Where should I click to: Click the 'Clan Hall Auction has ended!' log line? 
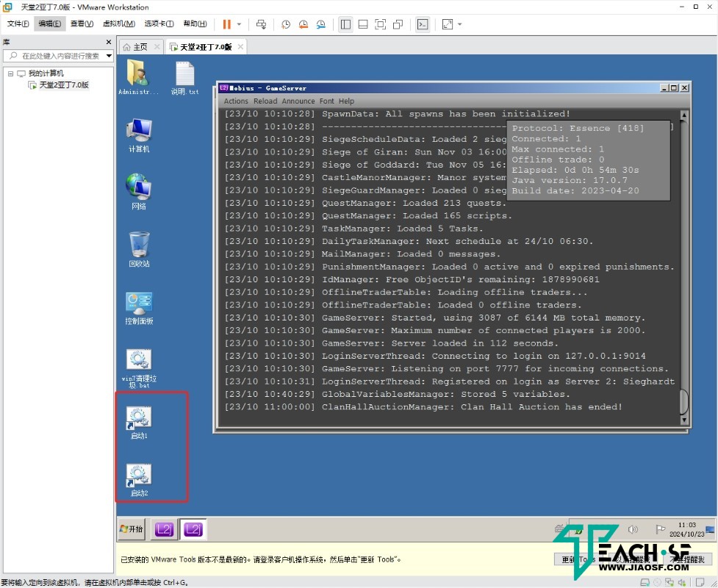423,406
